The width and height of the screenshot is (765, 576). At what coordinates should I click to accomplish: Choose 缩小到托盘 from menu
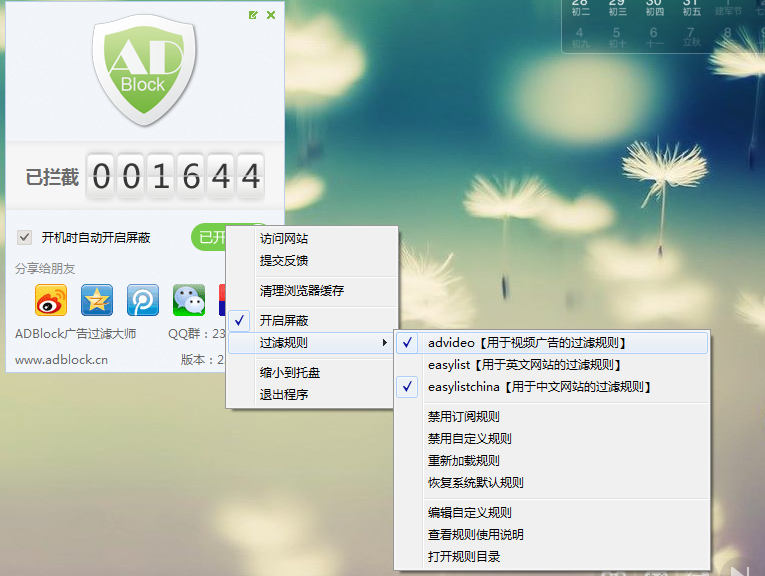(x=311, y=373)
